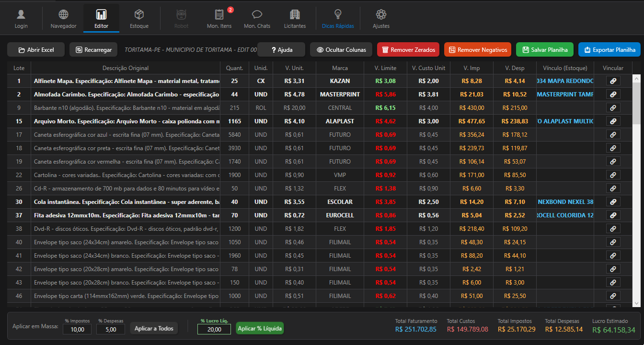The image size is (644, 345).
Task: Click the Abrir Excel button
Action: pos(36,50)
